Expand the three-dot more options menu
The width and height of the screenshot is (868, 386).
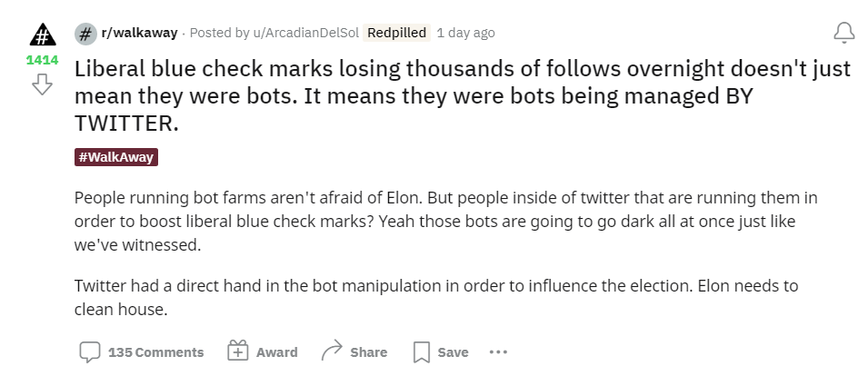(x=498, y=351)
